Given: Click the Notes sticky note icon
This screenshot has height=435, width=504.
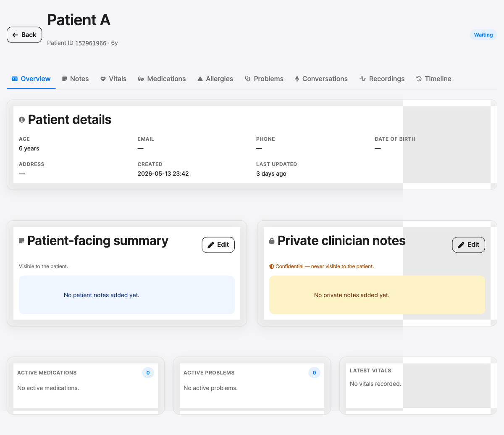Looking at the screenshot, I should 65,79.
